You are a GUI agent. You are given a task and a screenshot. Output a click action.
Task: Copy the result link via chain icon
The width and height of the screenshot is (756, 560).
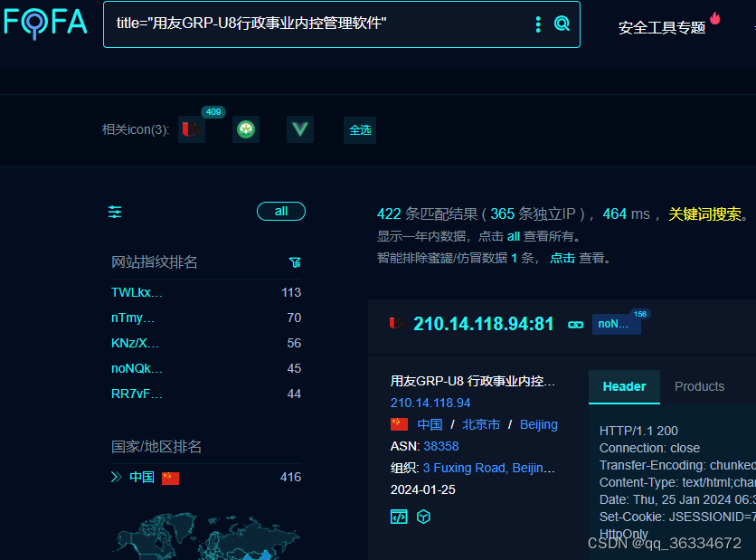575,323
